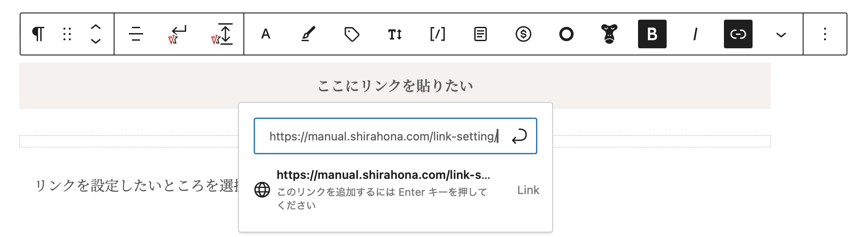The image size is (868, 237).
Task: Toggle italic formatting
Action: (x=695, y=34)
